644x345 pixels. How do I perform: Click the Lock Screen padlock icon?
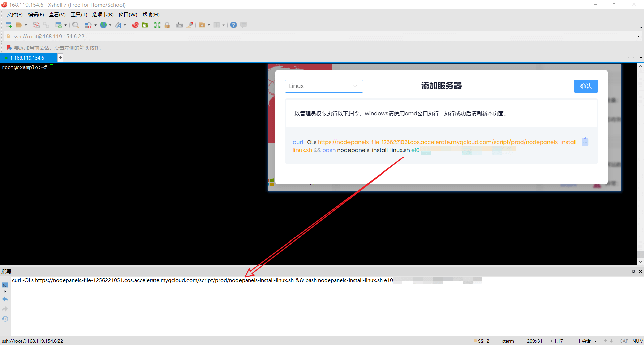point(167,25)
